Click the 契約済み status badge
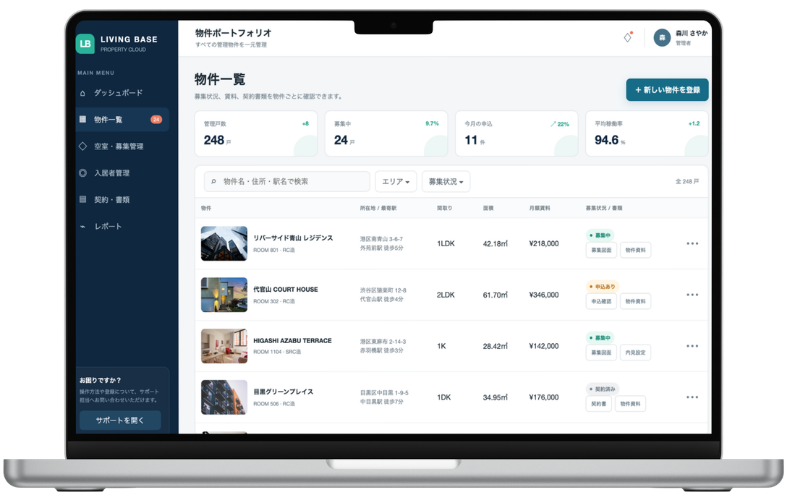Image resolution: width=787 pixels, height=498 pixels. click(602, 389)
